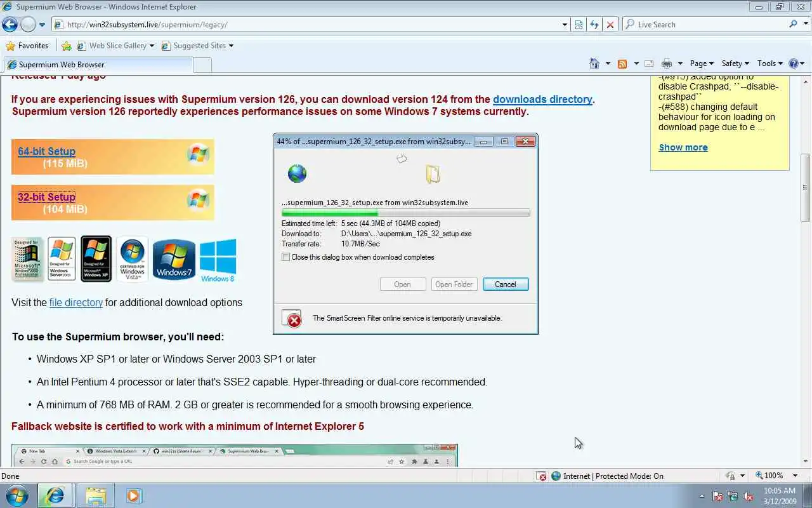
Task: Follow the file directory link
Action: coord(76,302)
